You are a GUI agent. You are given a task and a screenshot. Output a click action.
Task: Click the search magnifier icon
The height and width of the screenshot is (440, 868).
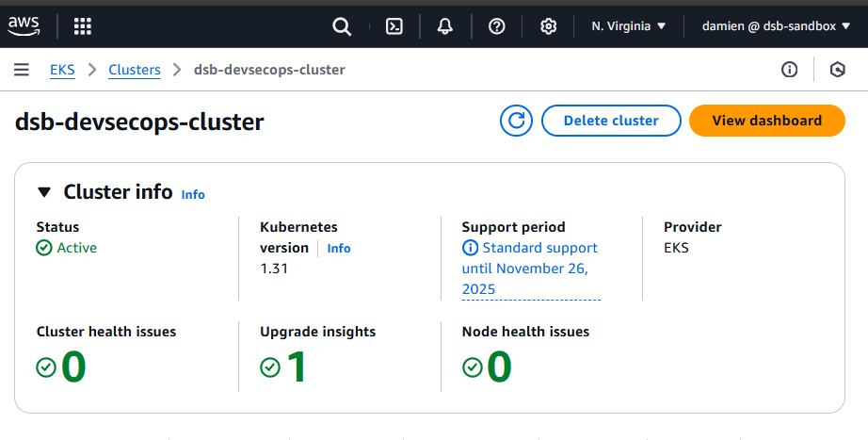(x=342, y=26)
